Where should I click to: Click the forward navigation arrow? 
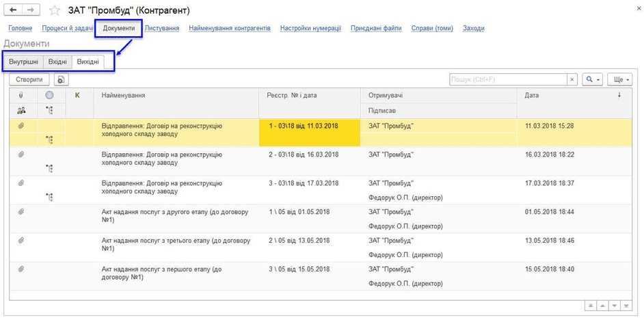[30, 10]
